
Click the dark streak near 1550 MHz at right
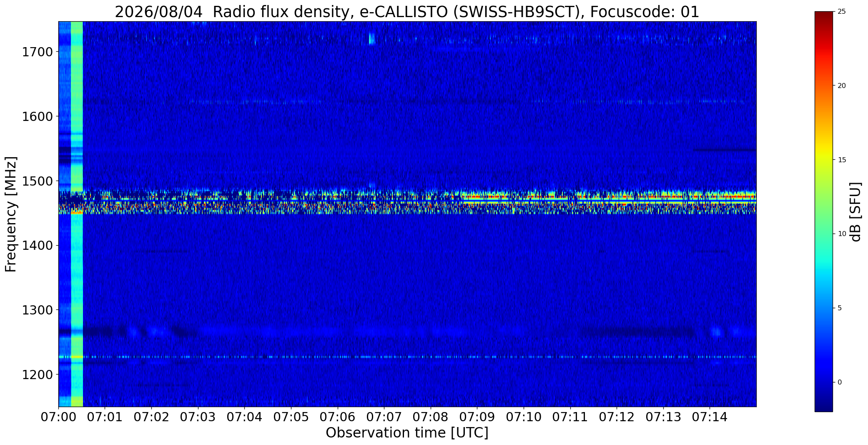(x=725, y=150)
